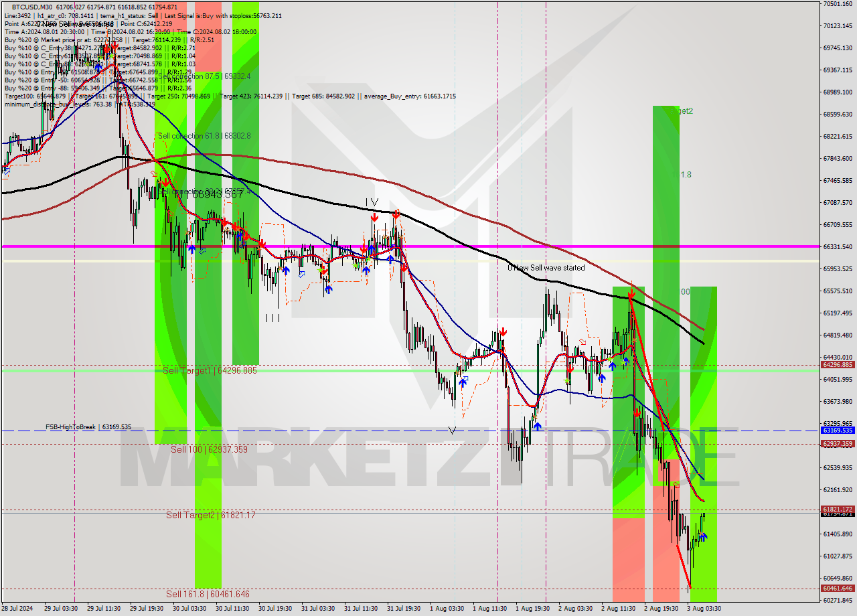Click the 65197.495 price axis value
The width and height of the screenshot is (857, 616).
[x=838, y=313]
